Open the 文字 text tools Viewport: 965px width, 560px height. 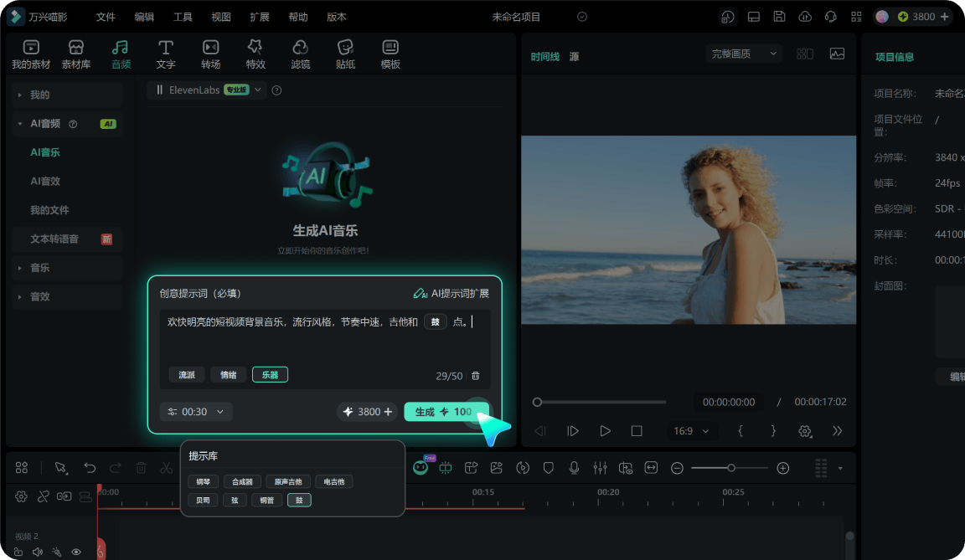[166, 54]
